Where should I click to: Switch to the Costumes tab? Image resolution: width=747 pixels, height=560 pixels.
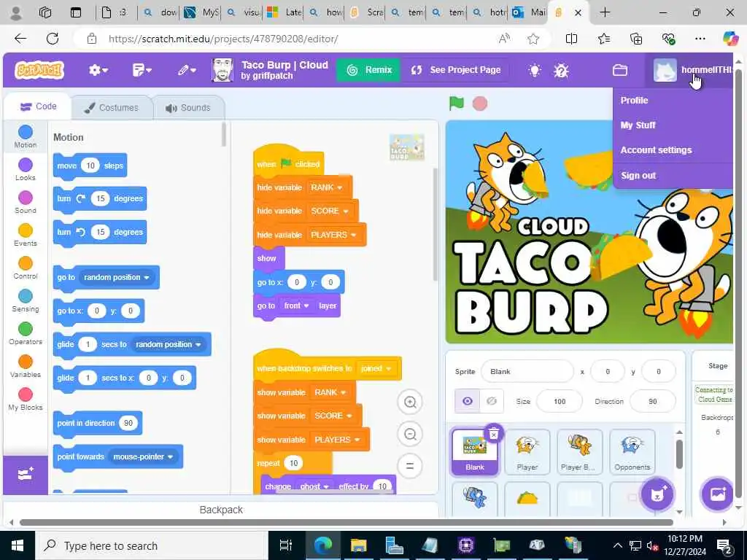pyautogui.click(x=112, y=108)
